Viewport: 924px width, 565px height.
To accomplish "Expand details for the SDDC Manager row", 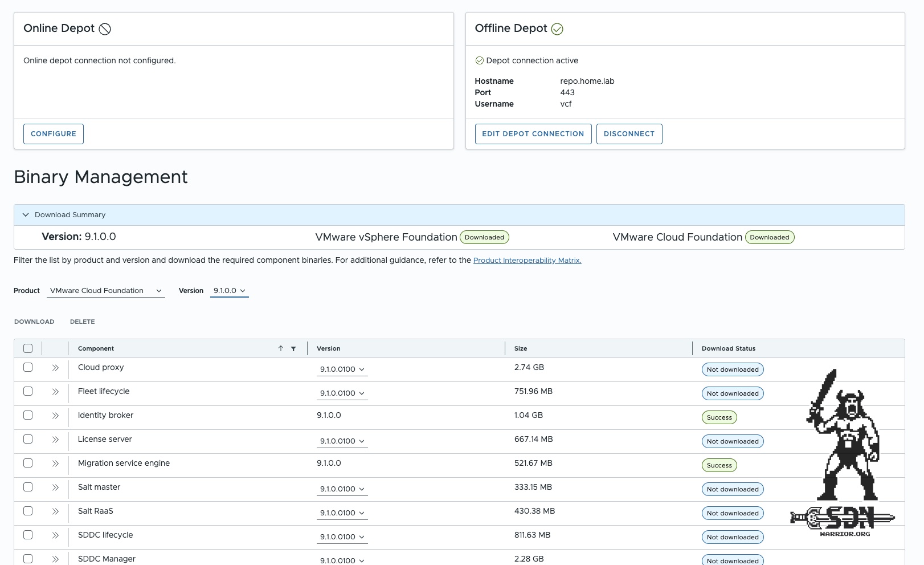I will [x=55, y=559].
